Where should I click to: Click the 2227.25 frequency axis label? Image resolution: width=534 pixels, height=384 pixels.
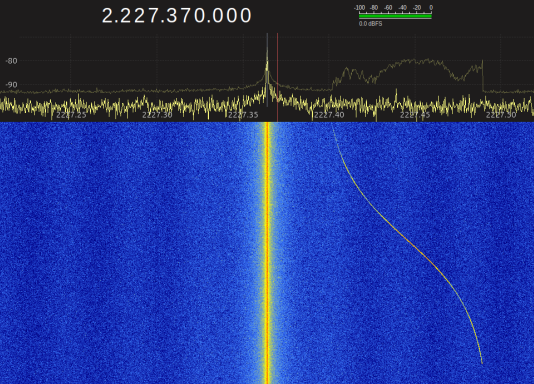(71, 115)
